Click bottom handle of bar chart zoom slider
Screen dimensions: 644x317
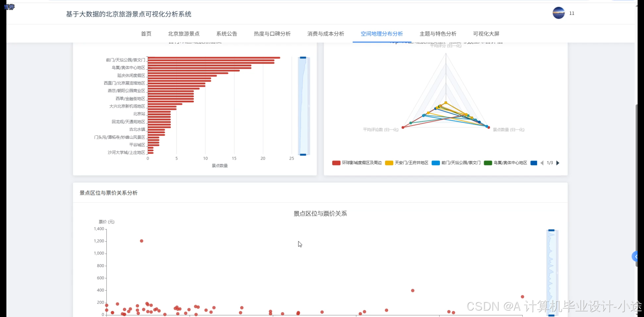(x=303, y=155)
